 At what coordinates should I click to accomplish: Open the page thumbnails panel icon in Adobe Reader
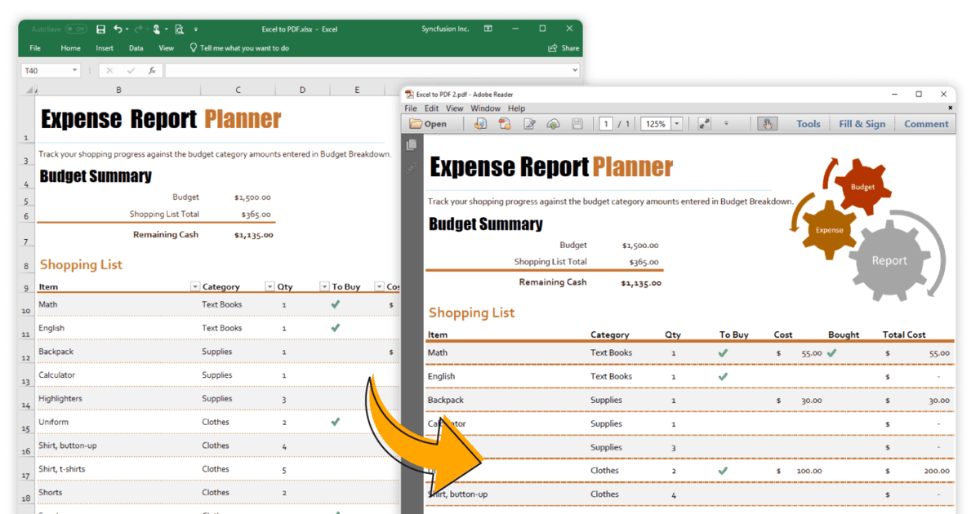tap(412, 145)
